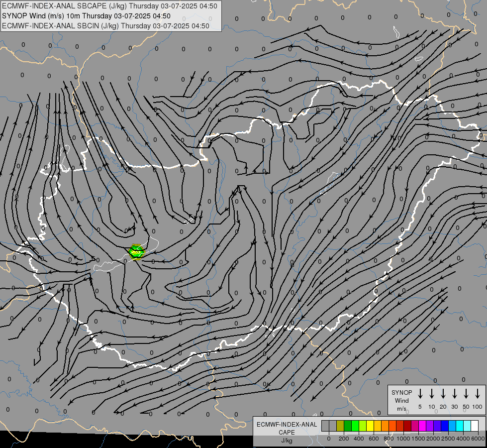
Task: Click the wind arrow above the 30 label
Action: point(454,394)
